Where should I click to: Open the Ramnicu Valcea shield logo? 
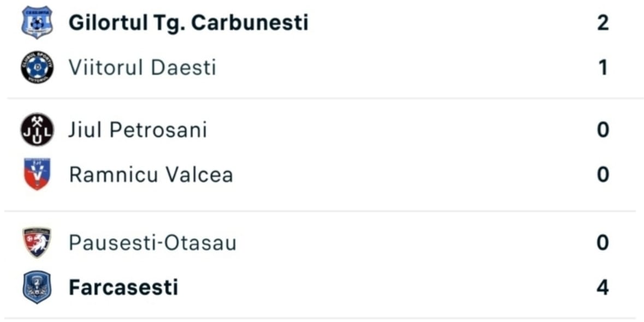click(x=37, y=174)
